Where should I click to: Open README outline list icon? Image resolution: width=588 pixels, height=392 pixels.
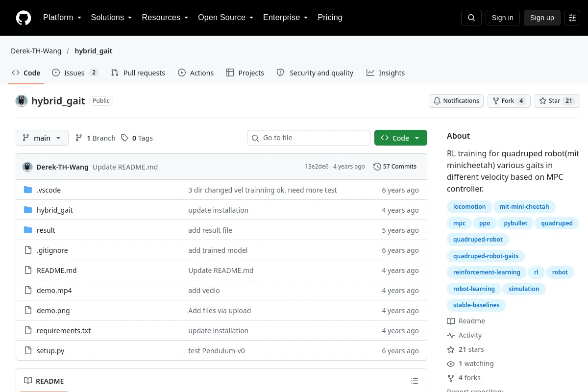(x=415, y=381)
